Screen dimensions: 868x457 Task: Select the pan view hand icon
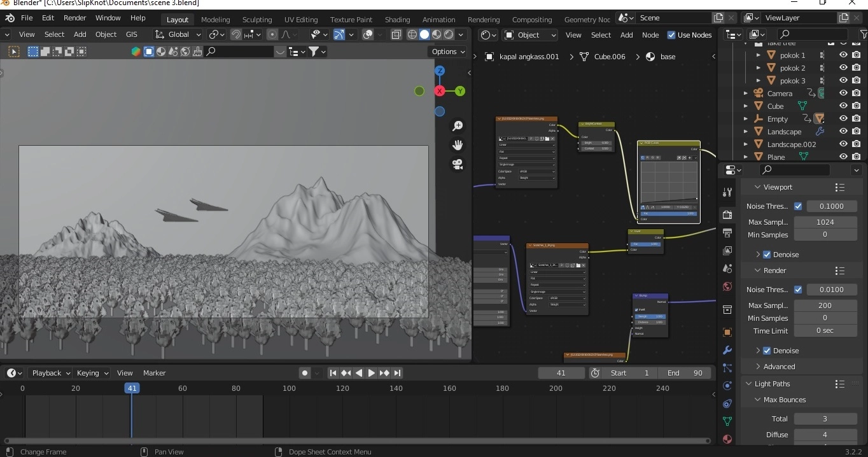coord(457,145)
